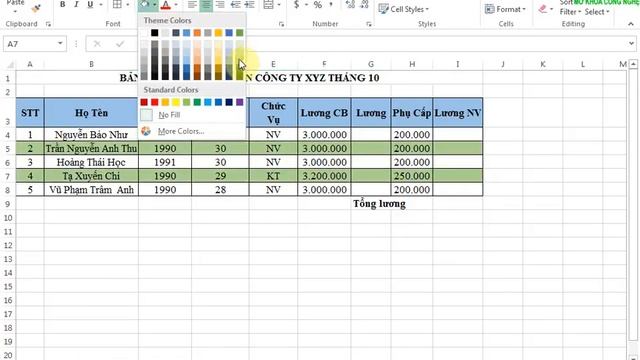Open the Find & Select dropdown
The width and height of the screenshot is (640, 360).
click(x=597, y=12)
